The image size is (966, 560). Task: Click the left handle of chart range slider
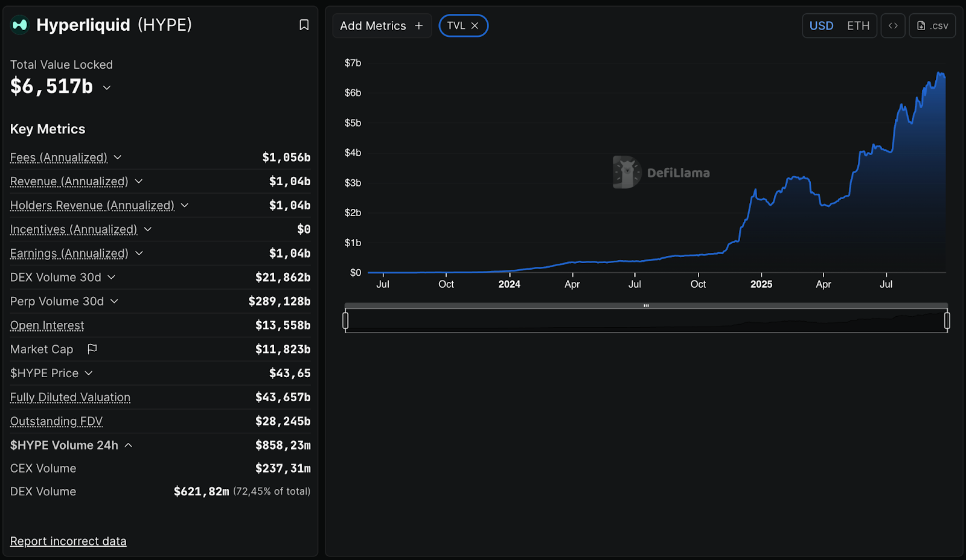pyautogui.click(x=345, y=320)
